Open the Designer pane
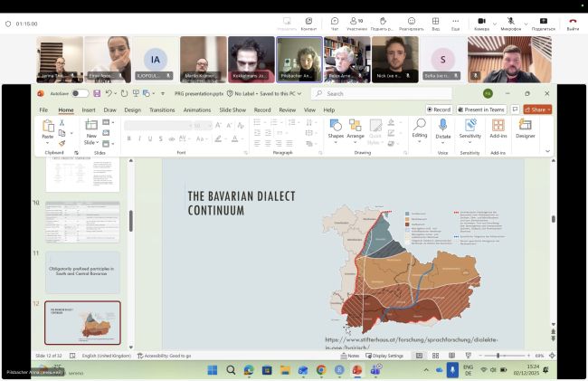 tap(526, 127)
